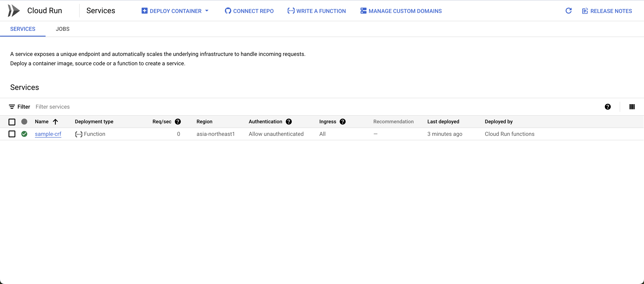Expand the Deploy Container dropdown arrow
This screenshot has width=644, height=284.
(x=207, y=11)
